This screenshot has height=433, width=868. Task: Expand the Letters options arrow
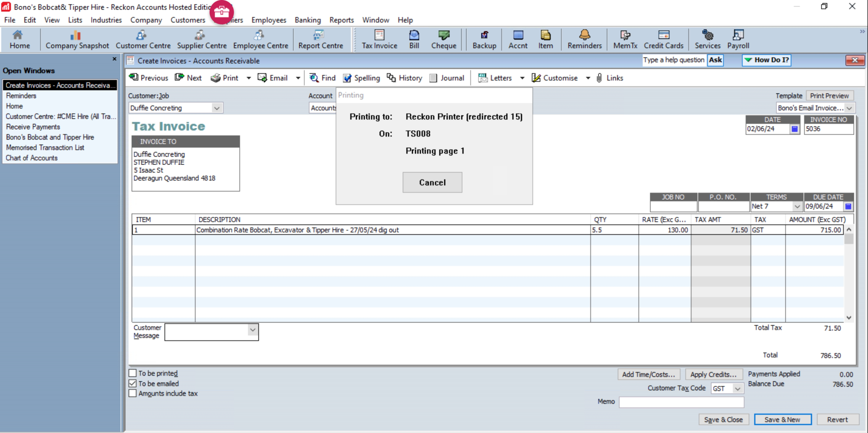(x=522, y=78)
